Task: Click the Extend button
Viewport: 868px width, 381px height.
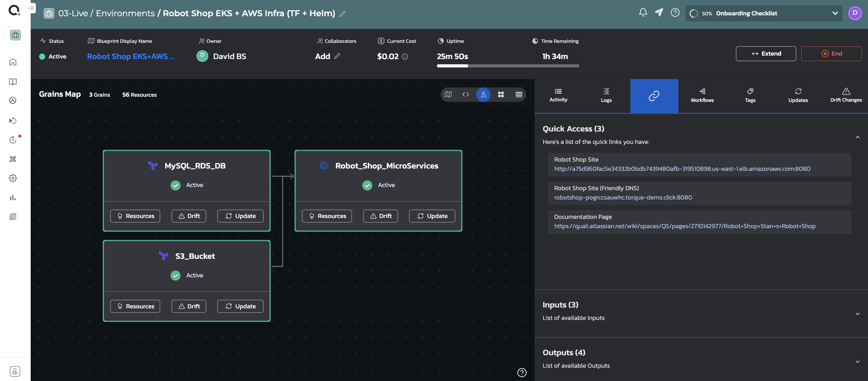Action: pyautogui.click(x=766, y=54)
